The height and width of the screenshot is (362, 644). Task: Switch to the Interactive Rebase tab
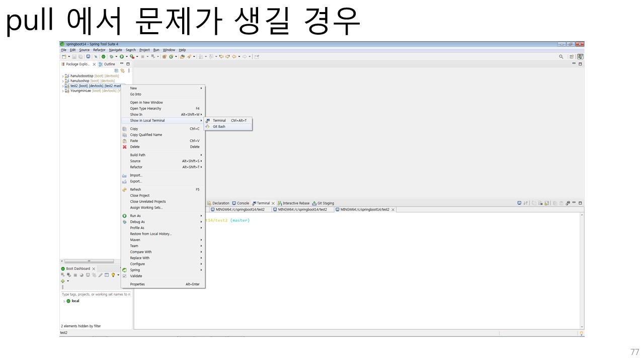click(x=293, y=203)
